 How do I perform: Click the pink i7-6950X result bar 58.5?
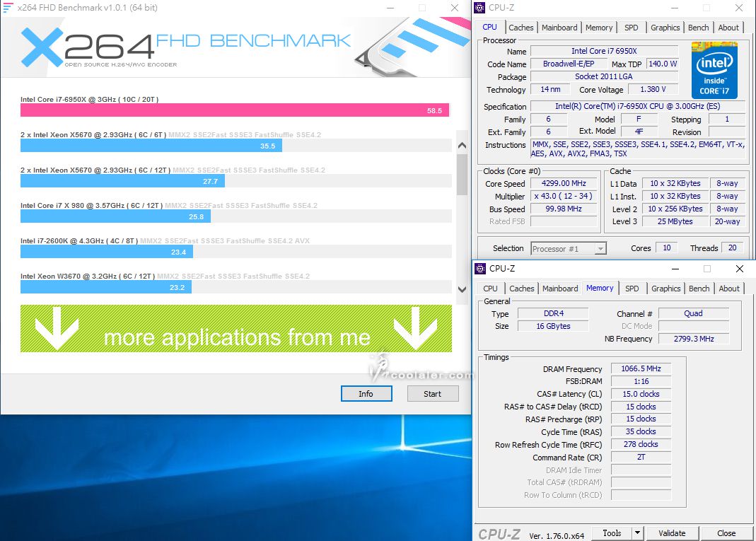234,110
